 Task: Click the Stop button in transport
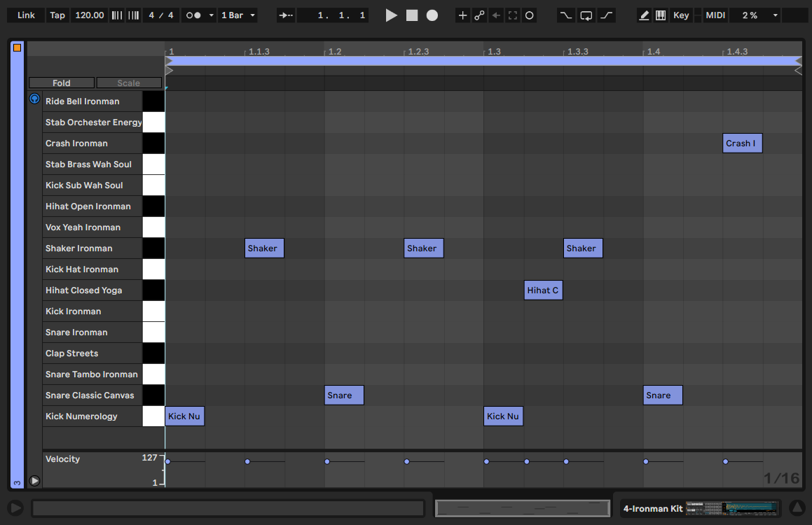tap(412, 15)
